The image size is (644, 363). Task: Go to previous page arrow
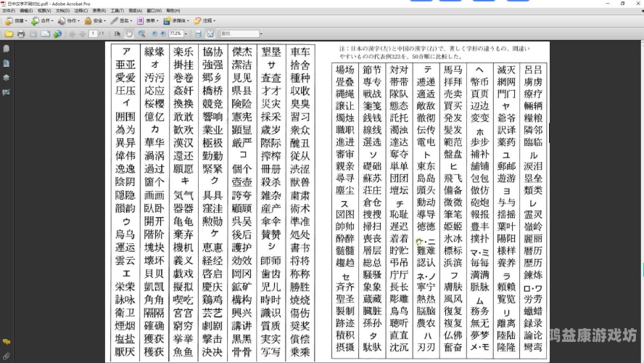73,33
